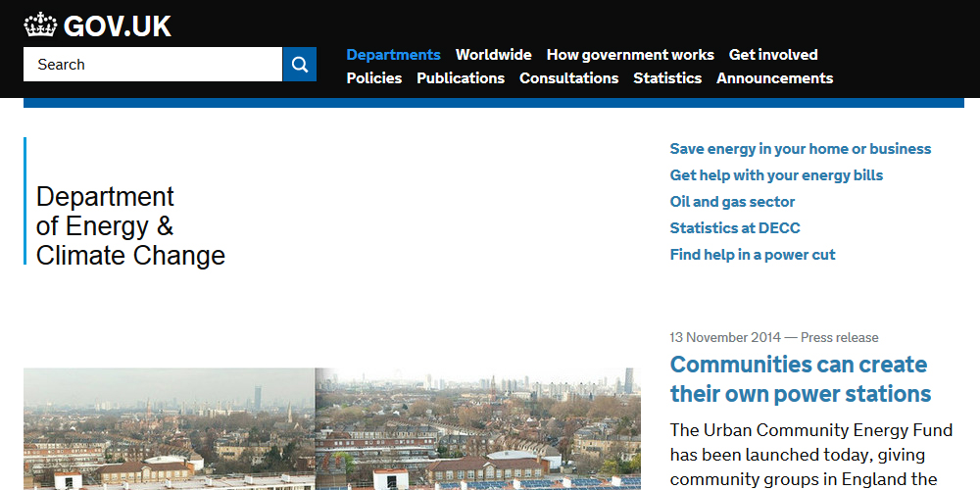Viewport: 980px width, 490px height.
Task: Select Policies in the navigation
Action: pos(373,78)
